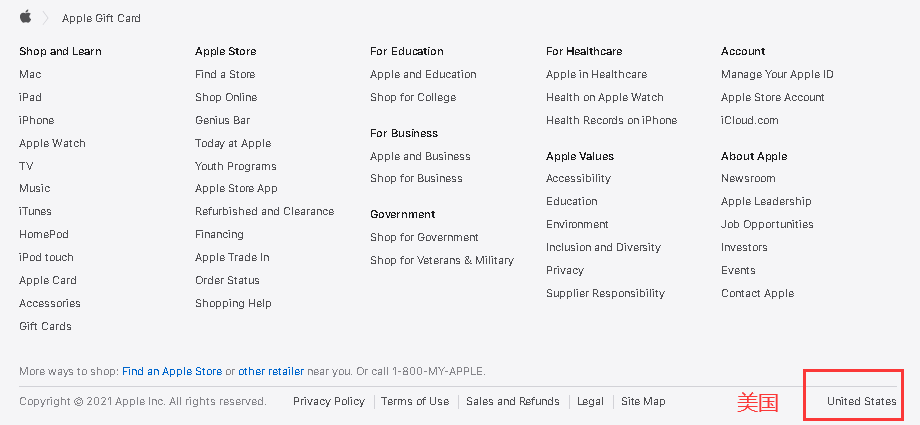Open the Site Map link
The height and width of the screenshot is (425, 920).
click(x=643, y=401)
